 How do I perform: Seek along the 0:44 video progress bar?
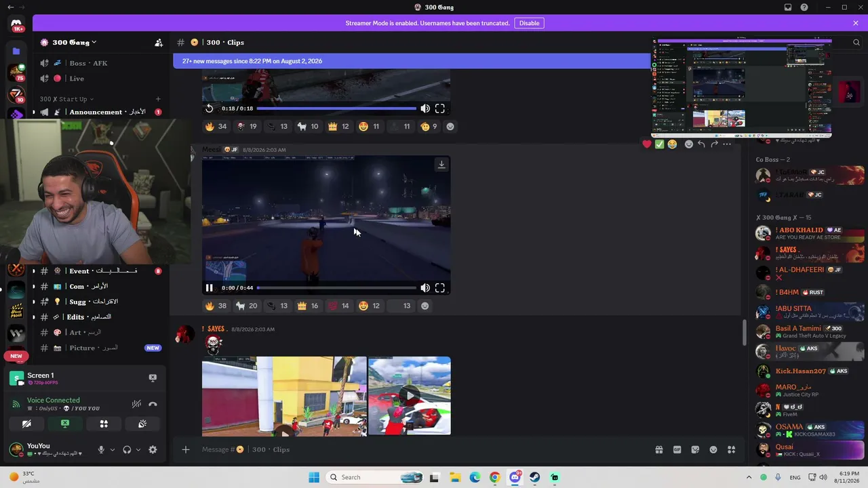click(336, 288)
